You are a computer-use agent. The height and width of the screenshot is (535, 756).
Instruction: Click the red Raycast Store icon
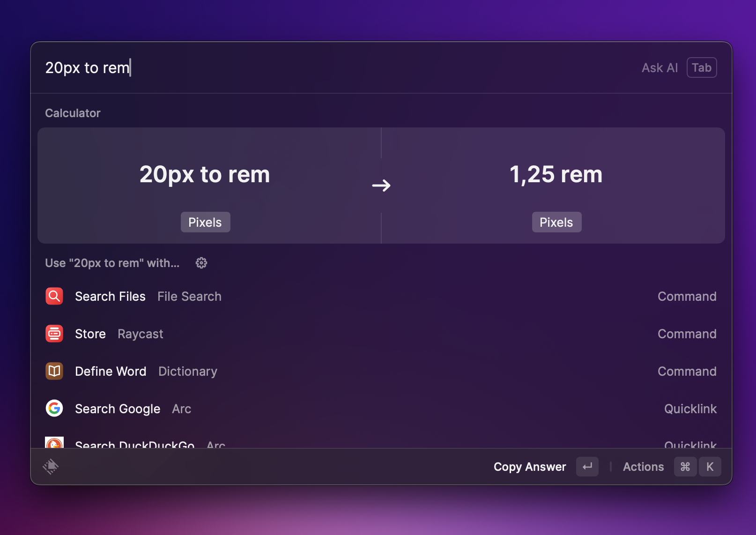pyautogui.click(x=54, y=334)
